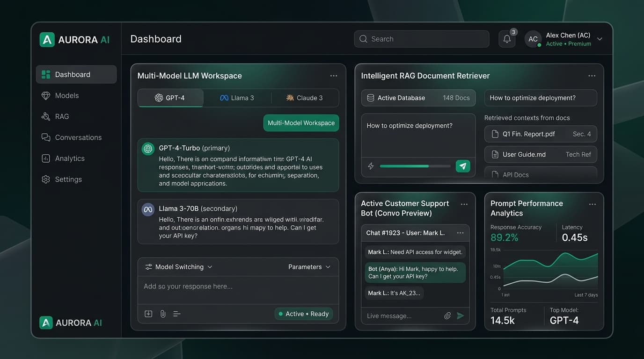
Task: Click the 'Add so your response here' input
Action: (238, 290)
